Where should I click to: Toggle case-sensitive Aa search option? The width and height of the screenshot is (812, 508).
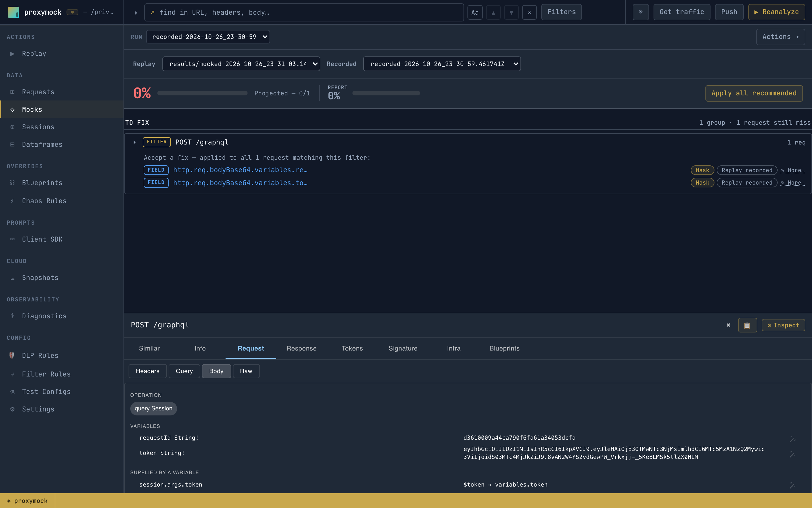(x=475, y=12)
